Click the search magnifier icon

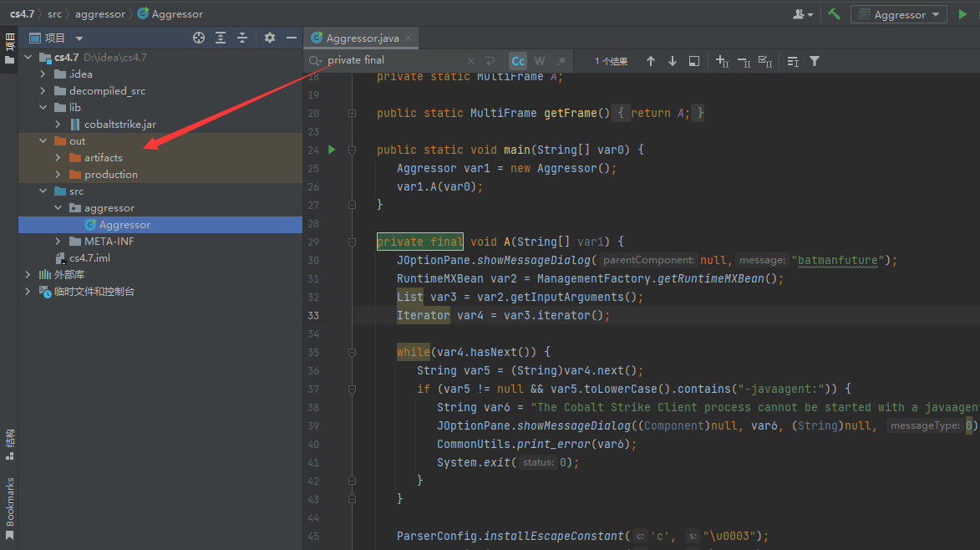tap(314, 61)
